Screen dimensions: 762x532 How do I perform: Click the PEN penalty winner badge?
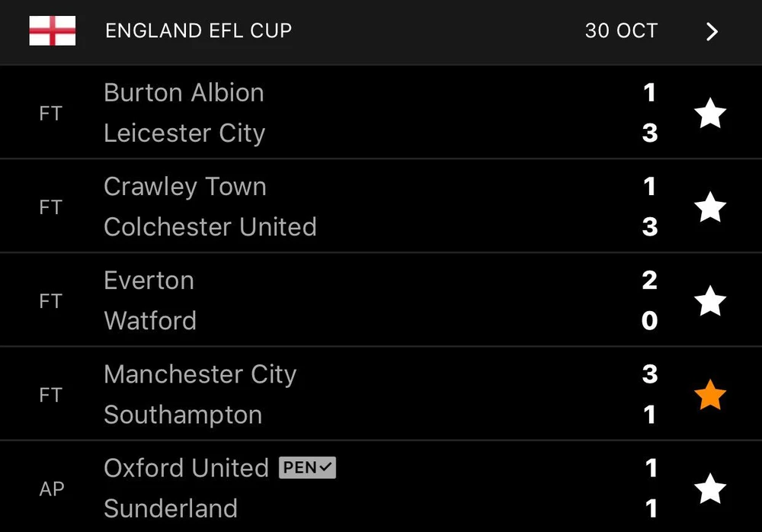click(x=307, y=467)
